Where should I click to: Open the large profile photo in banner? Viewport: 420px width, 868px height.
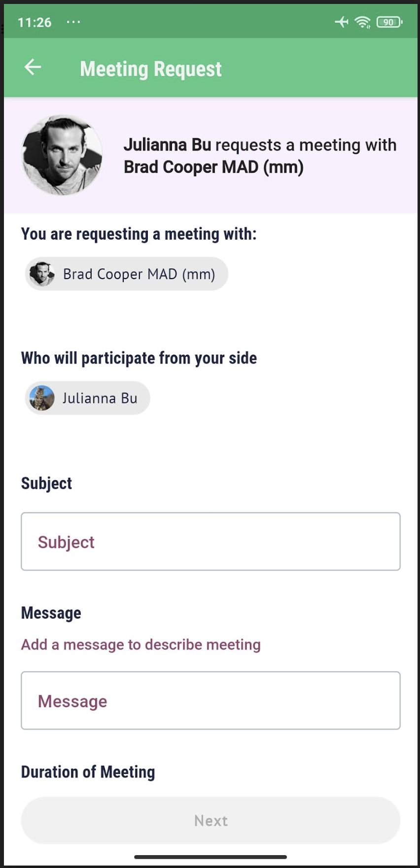[x=62, y=155]
